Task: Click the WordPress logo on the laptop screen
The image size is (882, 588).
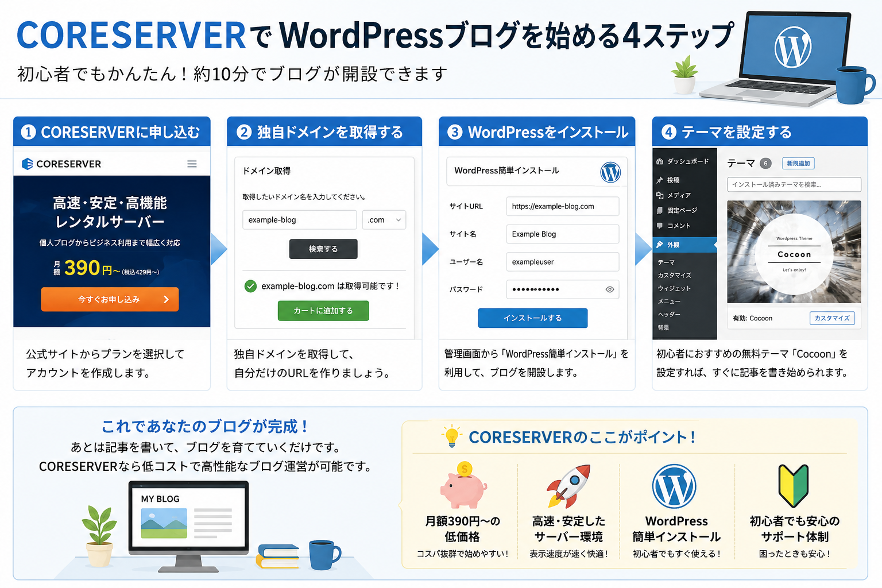Action: click(x=793, y=48)
